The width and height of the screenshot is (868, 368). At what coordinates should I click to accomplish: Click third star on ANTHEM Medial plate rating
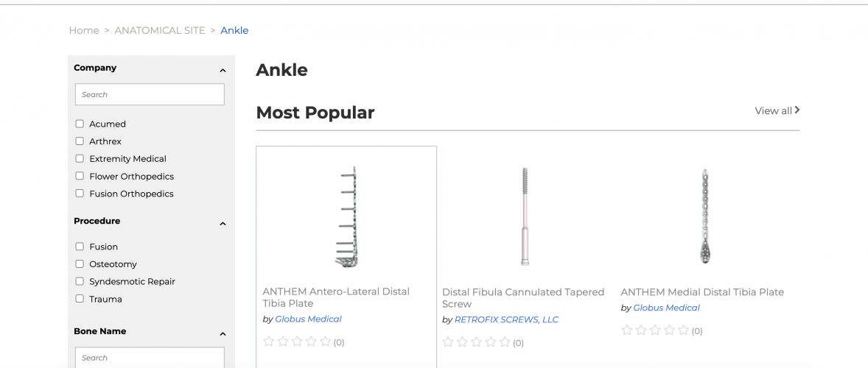(655, 330)
